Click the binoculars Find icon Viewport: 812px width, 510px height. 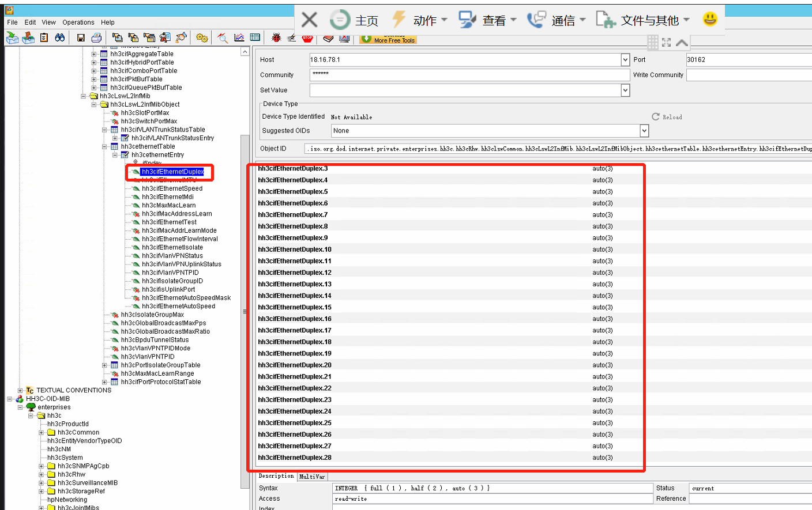[59, 37]
